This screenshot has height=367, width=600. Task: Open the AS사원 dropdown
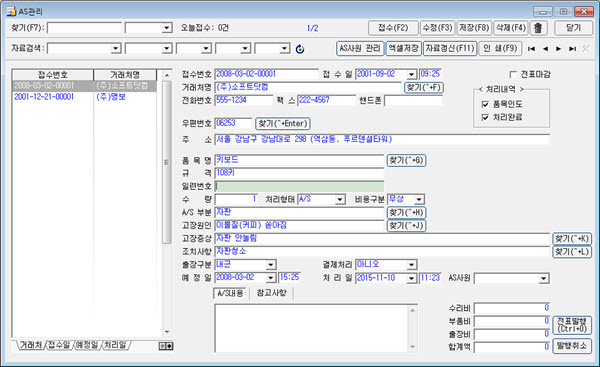pos(544,279)
